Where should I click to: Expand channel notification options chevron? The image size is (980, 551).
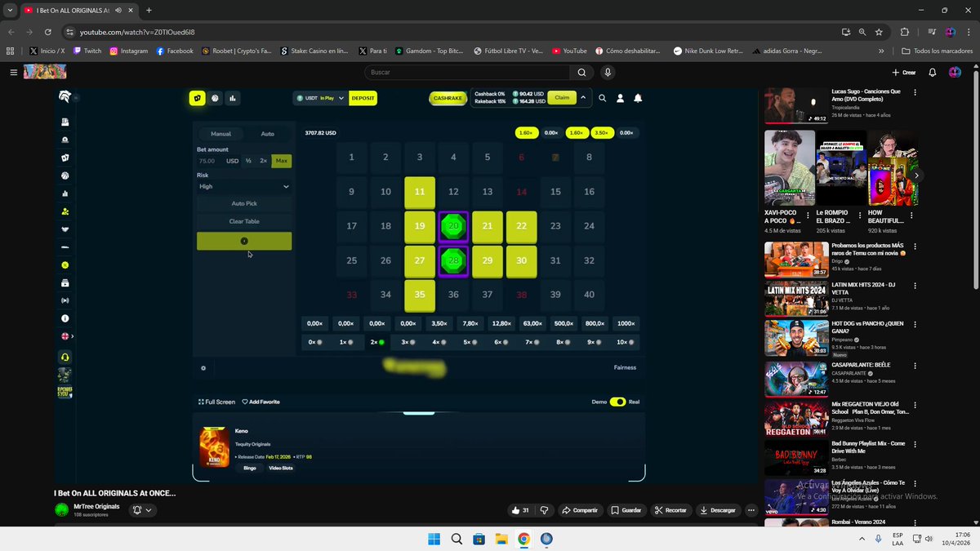[149, 510]
